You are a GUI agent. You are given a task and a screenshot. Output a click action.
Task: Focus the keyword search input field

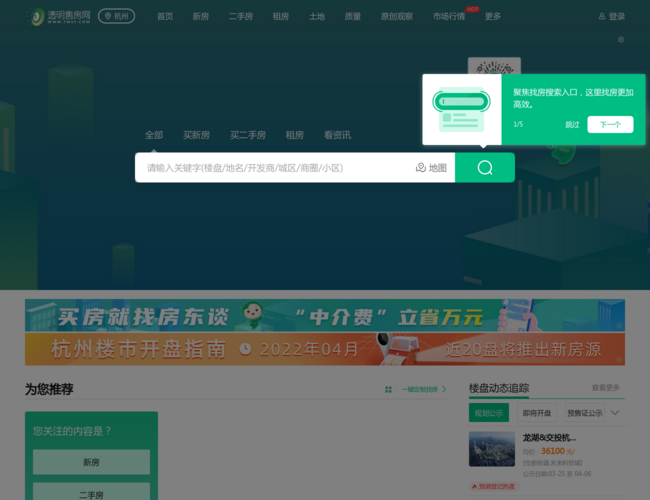pyautogui.click(x=276, y=167)
